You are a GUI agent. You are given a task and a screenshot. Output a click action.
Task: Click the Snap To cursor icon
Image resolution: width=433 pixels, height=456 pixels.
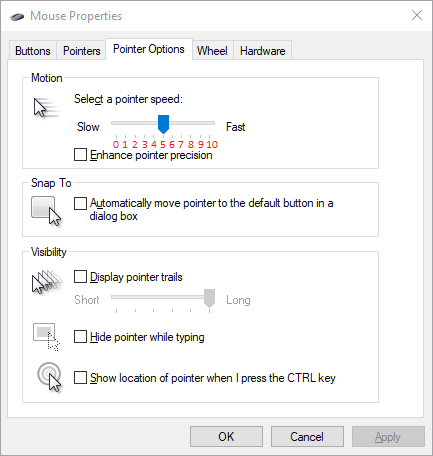pos(46,211)
